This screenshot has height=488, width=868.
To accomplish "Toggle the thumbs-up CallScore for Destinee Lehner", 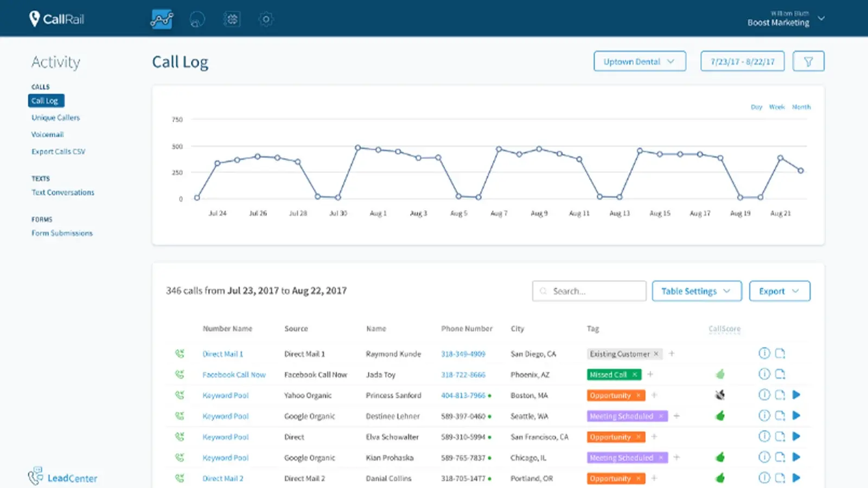I will tap(720, 415).
